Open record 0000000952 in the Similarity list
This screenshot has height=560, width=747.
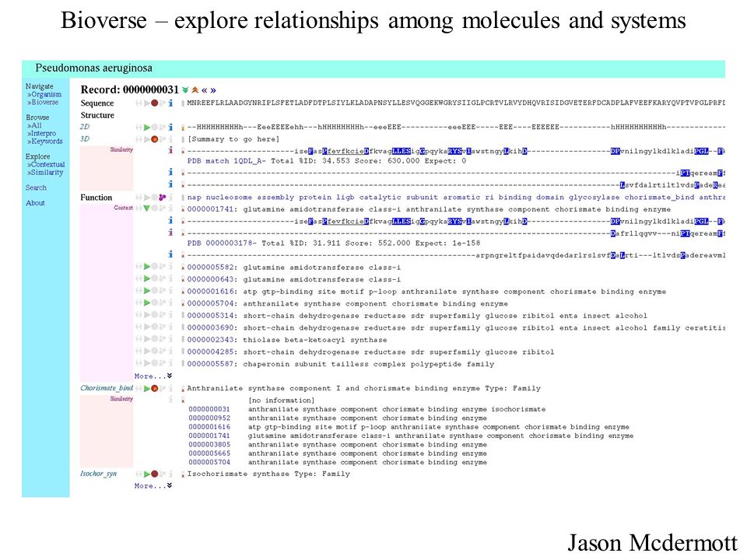coord(209,418)
